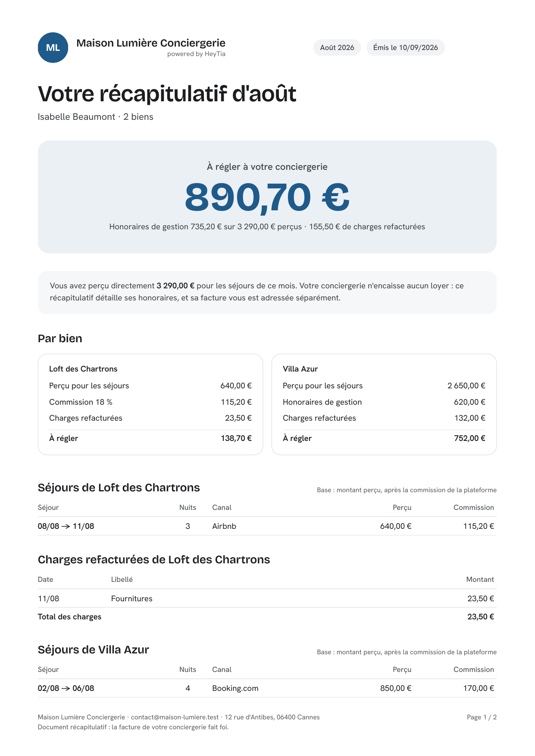Image resolution: width=535 pixels, height=756 pixels.
Task: Click Loft stay commission 115,20 € cell
Action: (479, 526)
